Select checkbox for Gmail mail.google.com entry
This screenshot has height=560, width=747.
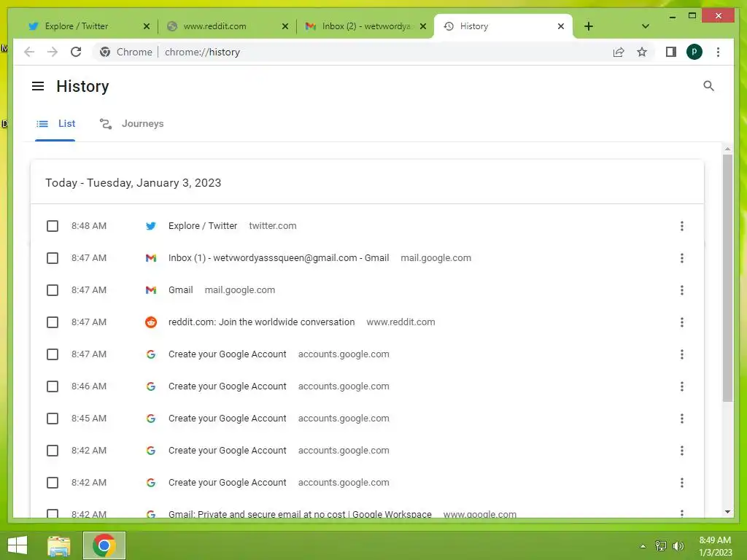point(53,290)
